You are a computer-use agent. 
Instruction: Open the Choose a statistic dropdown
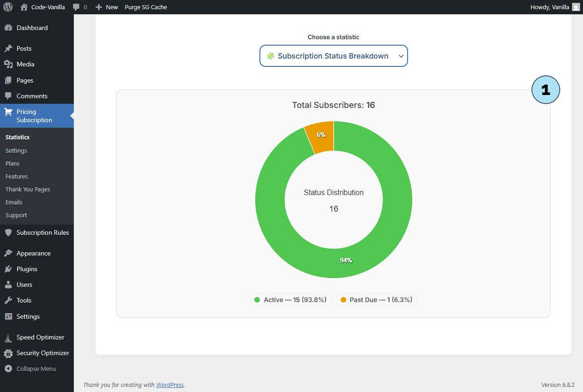(x=333, y=56)
